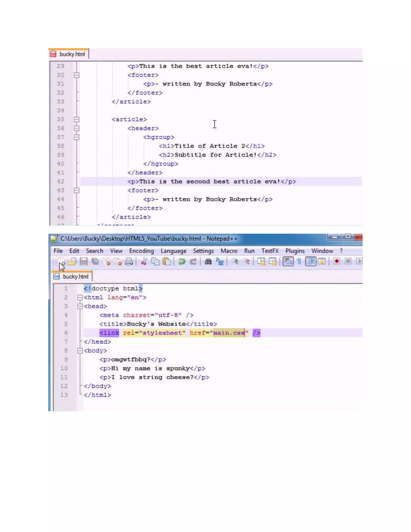The image size is (411, 532).
Task: Click the Close All toolbar icon
Action: (118, 262)
